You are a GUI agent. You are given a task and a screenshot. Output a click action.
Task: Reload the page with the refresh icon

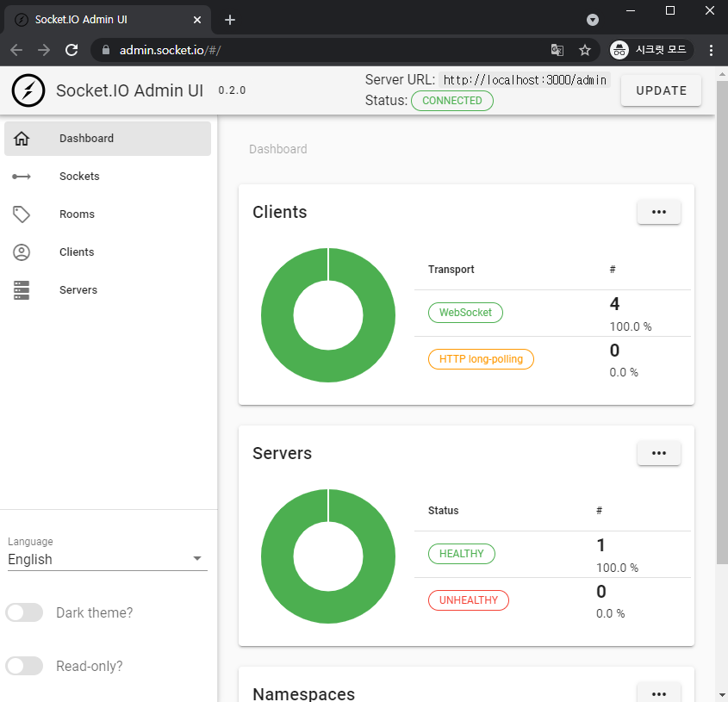click(x=72, y=50)
